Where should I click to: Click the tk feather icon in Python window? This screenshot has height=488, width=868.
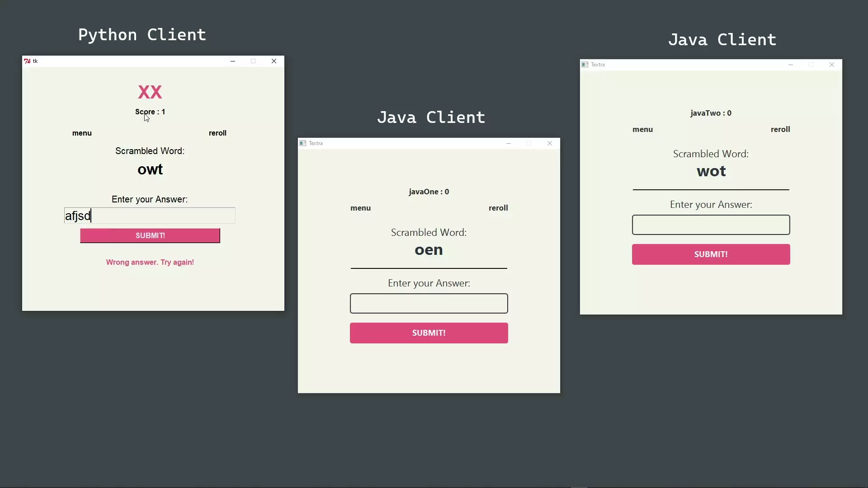point(27,61)
